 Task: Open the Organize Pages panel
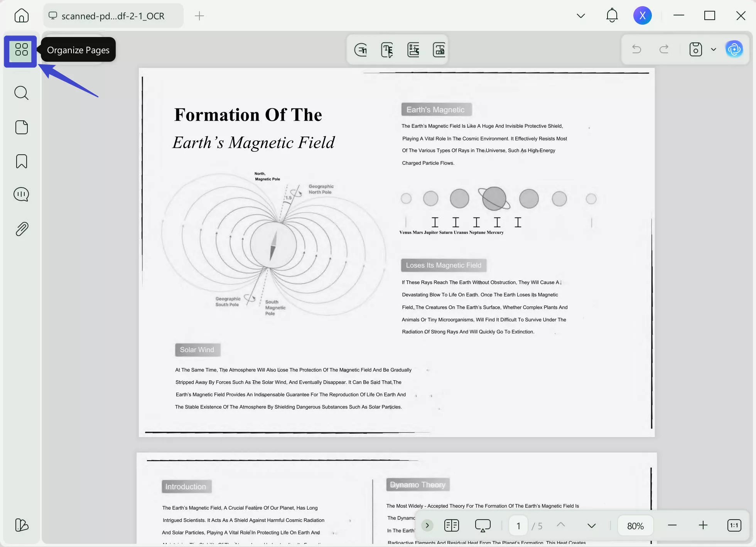click(x=20, y=50)
